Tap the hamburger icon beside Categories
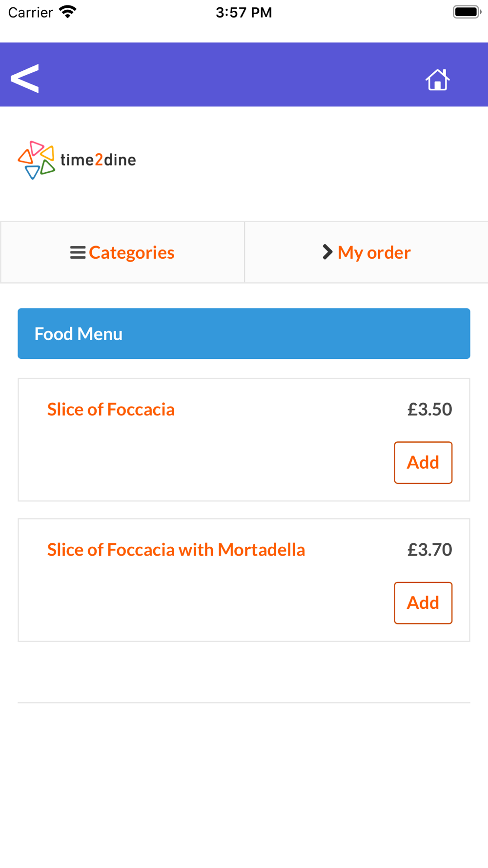488x868 pixels. tap(78, 252)
